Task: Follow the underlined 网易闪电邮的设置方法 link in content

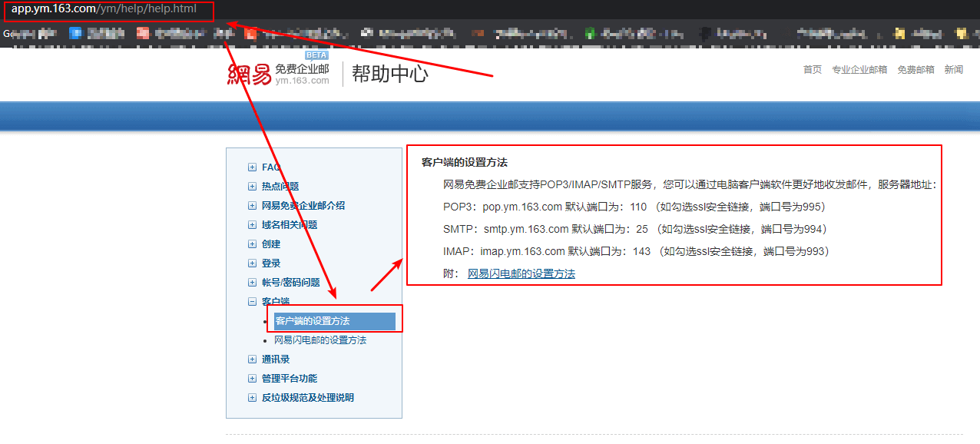Action: pos(521,273)
